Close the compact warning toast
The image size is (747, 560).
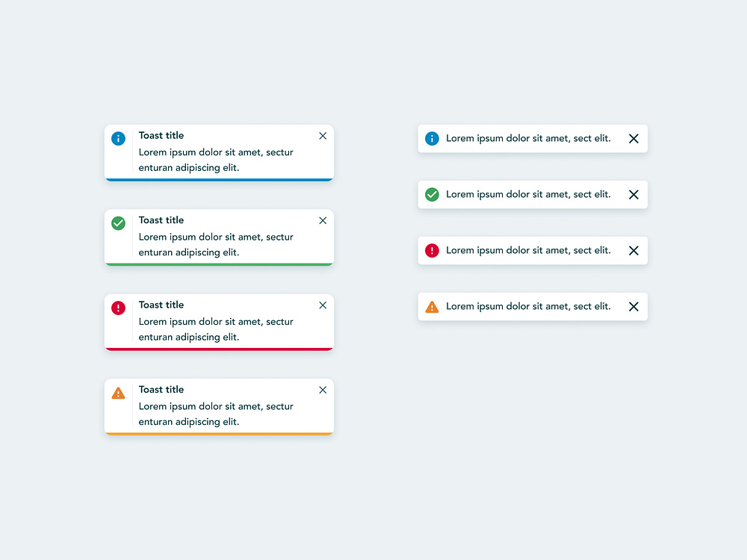coord(633,307)
